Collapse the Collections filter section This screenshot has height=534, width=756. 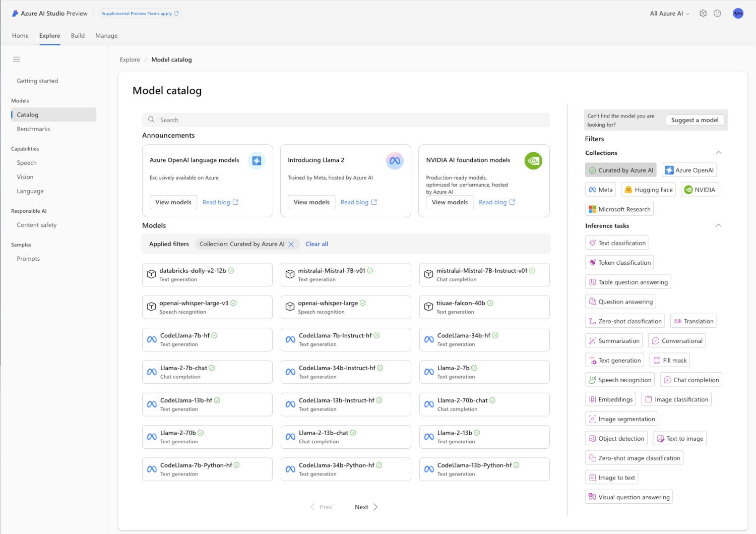point(719,153)
